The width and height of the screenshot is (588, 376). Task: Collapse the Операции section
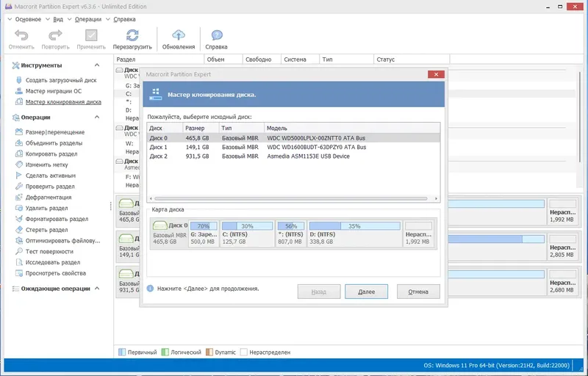click(97, 117)
